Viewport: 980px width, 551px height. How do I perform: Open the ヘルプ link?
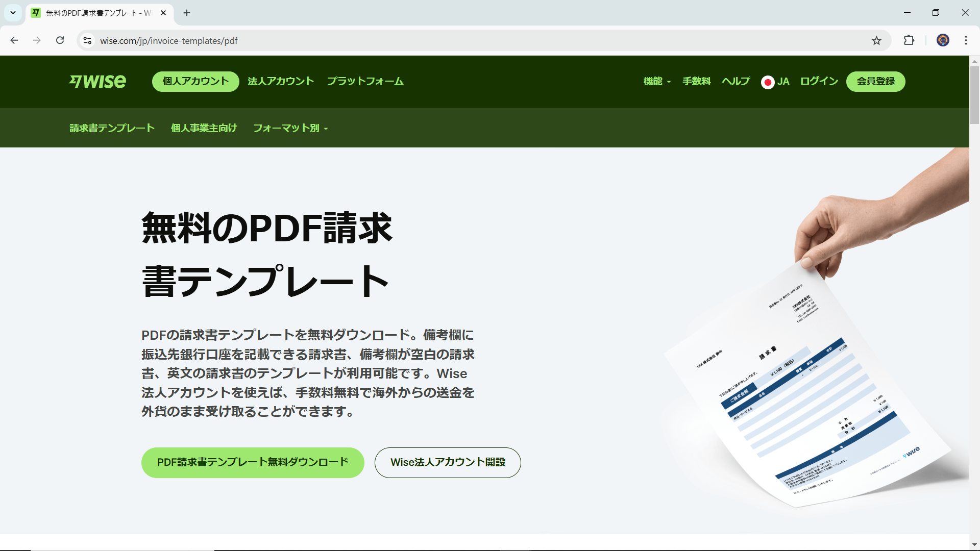pos(736,82)
